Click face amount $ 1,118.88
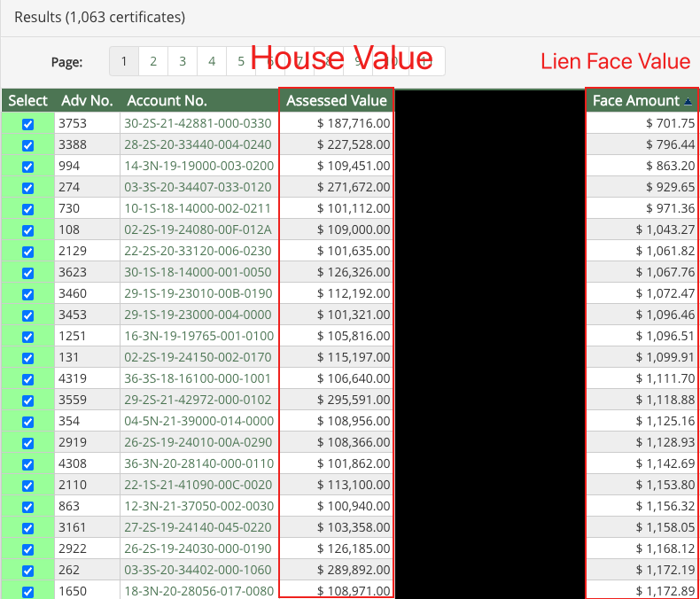 click(x=665, y=400)
